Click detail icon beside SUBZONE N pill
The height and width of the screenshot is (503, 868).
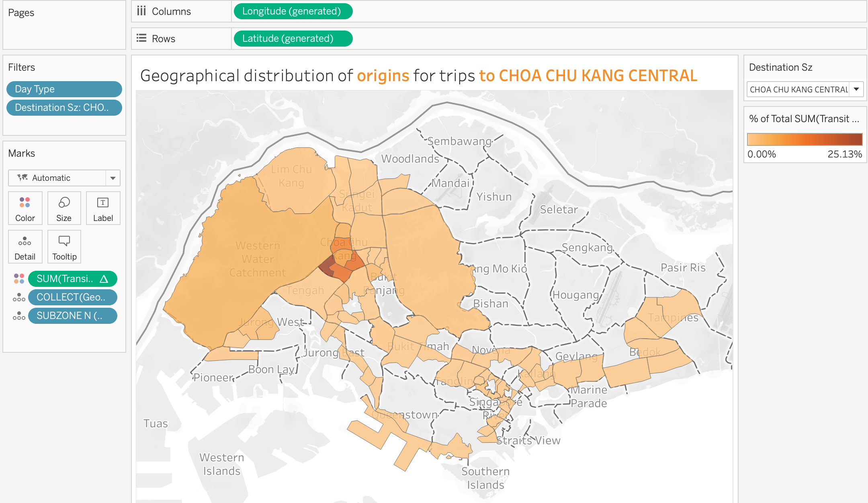coord(19,316)
